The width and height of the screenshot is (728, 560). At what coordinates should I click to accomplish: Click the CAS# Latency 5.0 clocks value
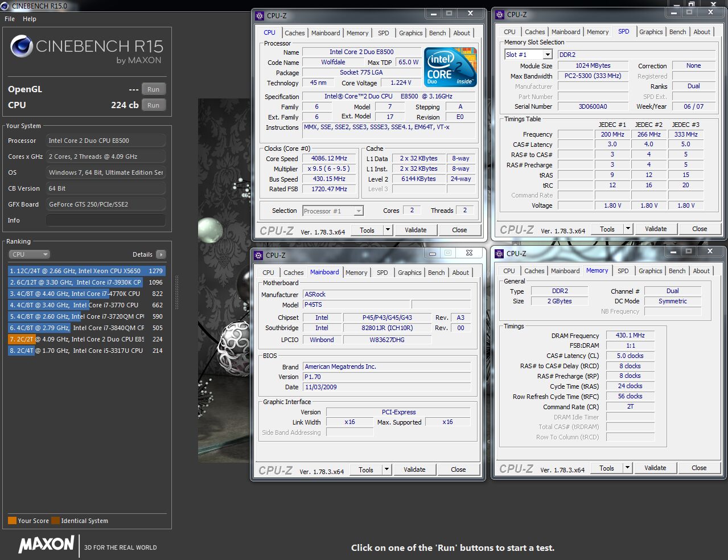(x=630, y=356)
